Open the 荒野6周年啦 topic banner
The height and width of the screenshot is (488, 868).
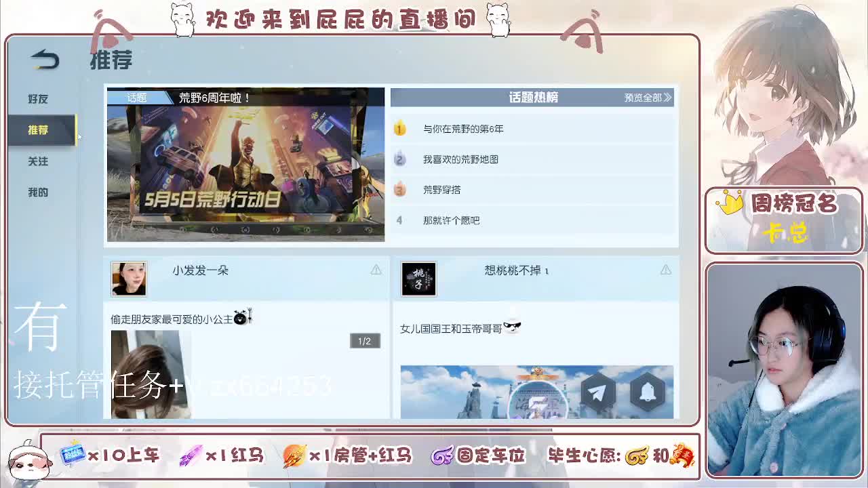tap(245, 164)
